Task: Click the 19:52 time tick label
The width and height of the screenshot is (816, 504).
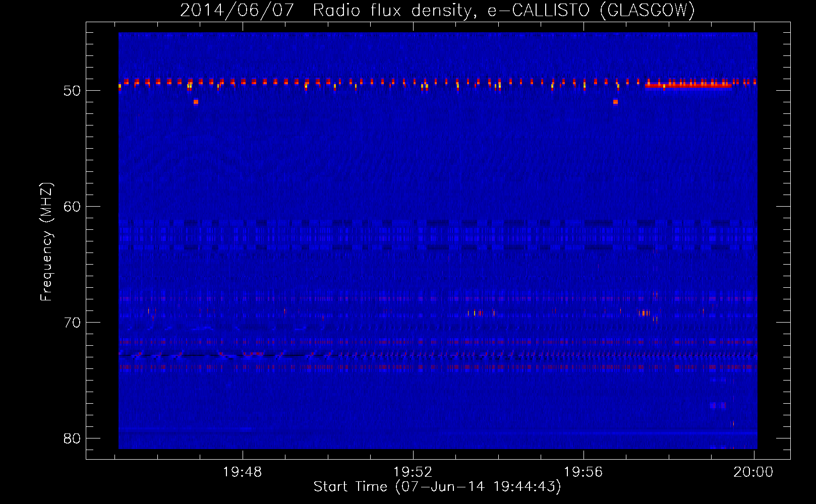Action: pos(413,472)
